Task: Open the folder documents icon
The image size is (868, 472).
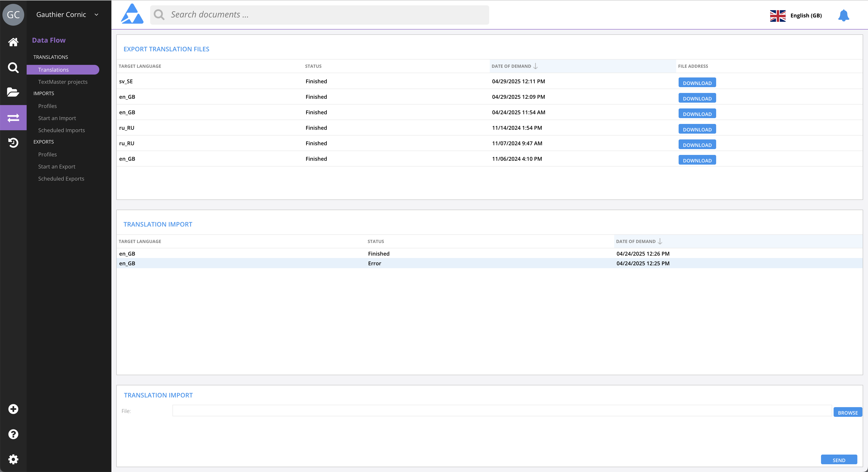Action: (13, 92)
